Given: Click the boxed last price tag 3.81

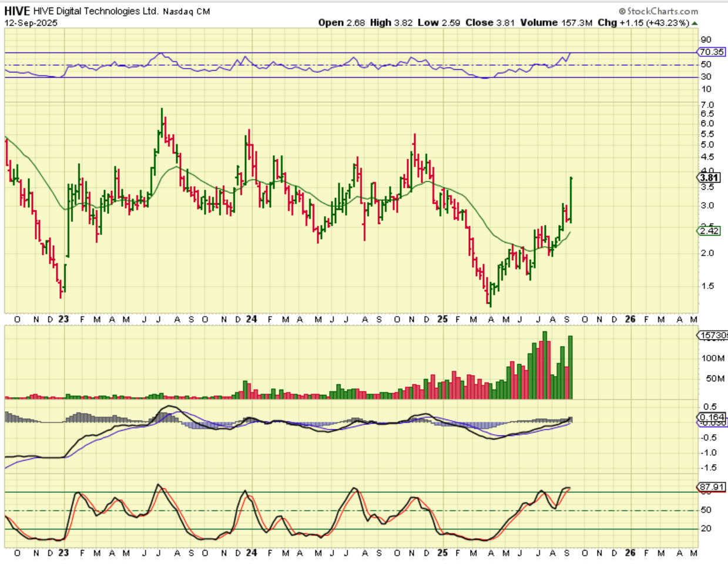Looking at the screenshot, I should click(709, 177).
